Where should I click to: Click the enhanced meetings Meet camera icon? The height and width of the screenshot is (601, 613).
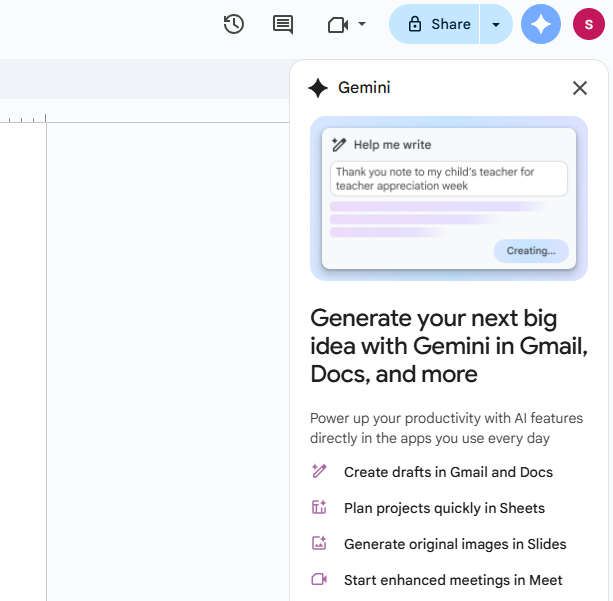(x=319, y=579)
